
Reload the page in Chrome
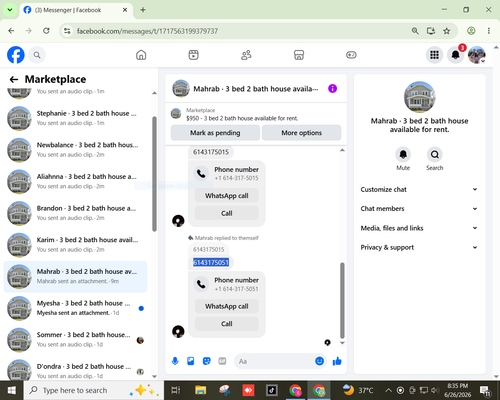pyautogui.click(x=46, y=31)
